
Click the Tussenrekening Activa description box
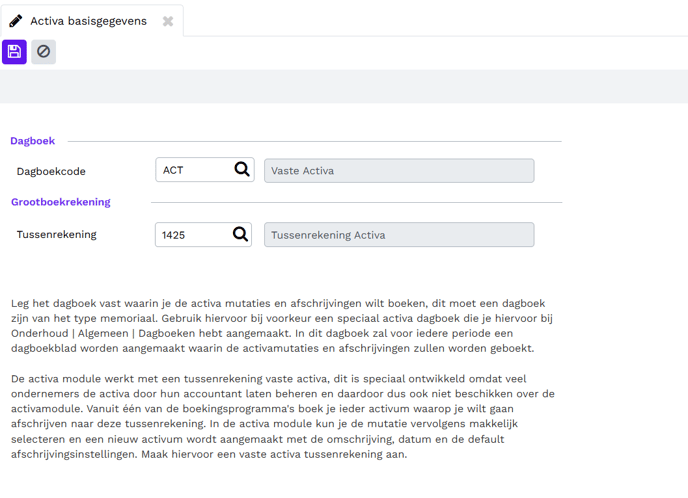point(398,235)
